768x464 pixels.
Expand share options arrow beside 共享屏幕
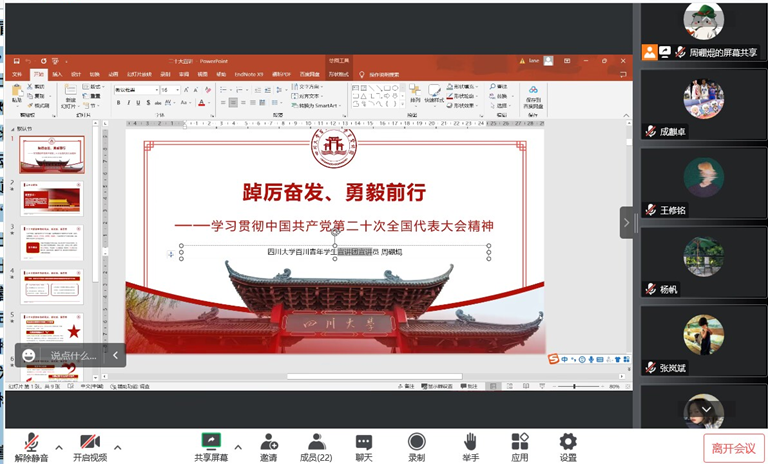click(x=238, y=446)
